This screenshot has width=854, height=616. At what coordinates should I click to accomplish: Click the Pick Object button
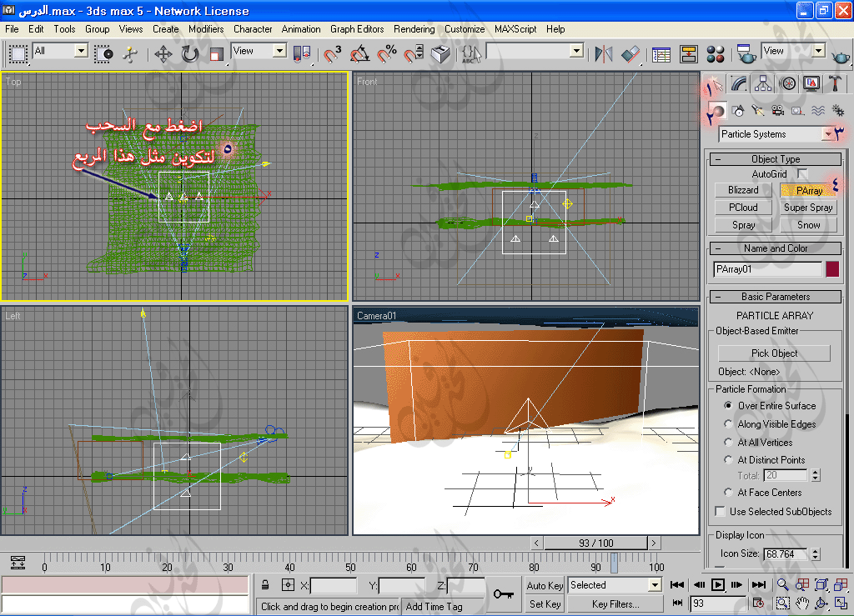tap(775, 353)
